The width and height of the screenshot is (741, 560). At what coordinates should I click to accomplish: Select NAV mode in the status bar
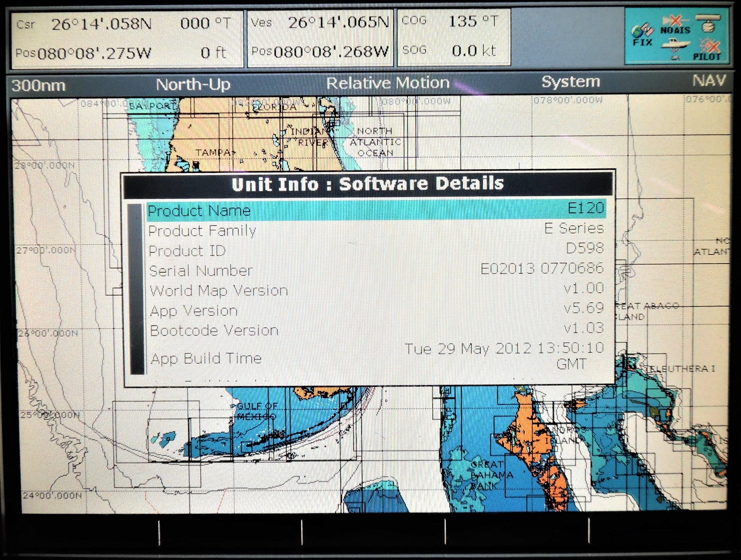coord(709,82)
